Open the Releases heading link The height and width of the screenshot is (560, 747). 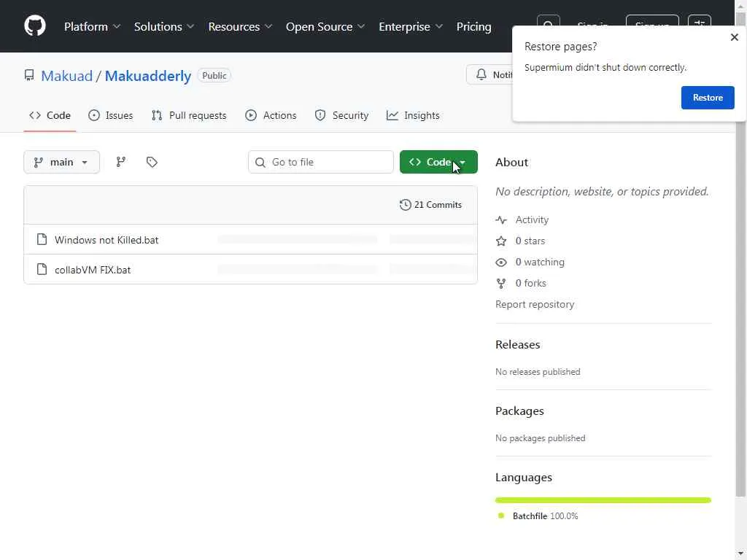point(517,345)
